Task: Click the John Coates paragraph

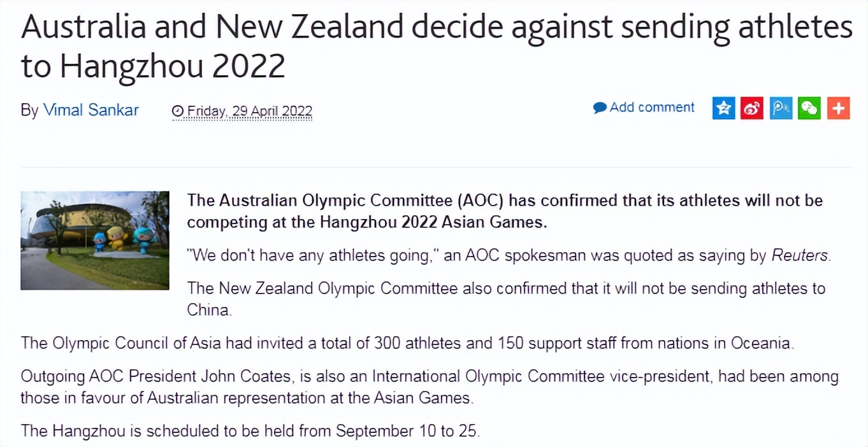Action: coord(429,387)
